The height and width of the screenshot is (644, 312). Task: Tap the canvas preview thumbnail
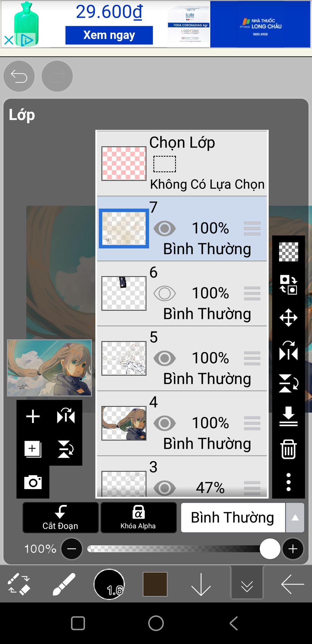pyautogui.click(x=49, y=368)
